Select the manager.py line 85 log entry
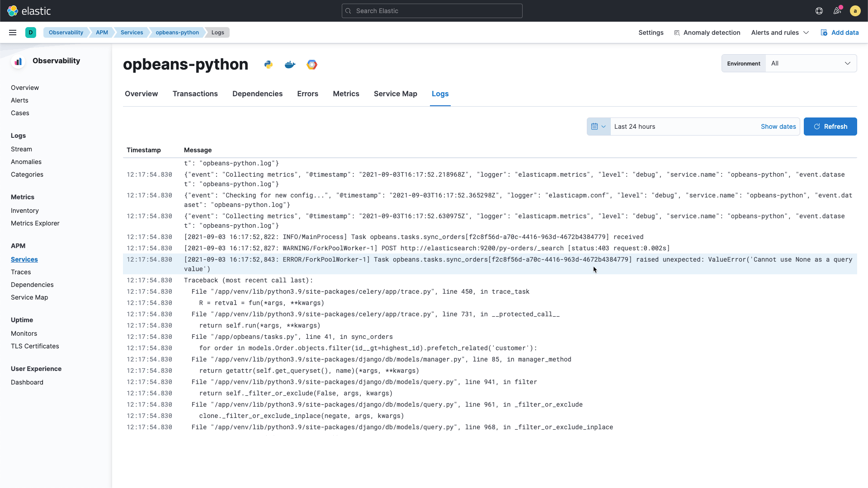This screenshot has height=488, width=868. 490,359
